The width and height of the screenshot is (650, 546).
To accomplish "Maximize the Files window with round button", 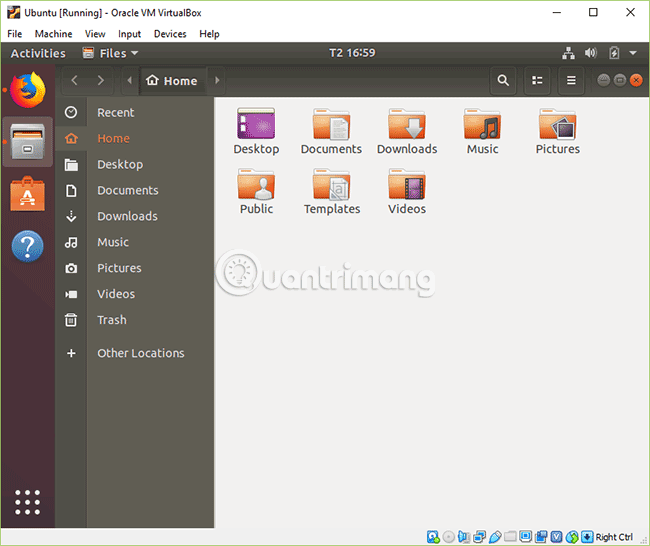I will point(620,80).
